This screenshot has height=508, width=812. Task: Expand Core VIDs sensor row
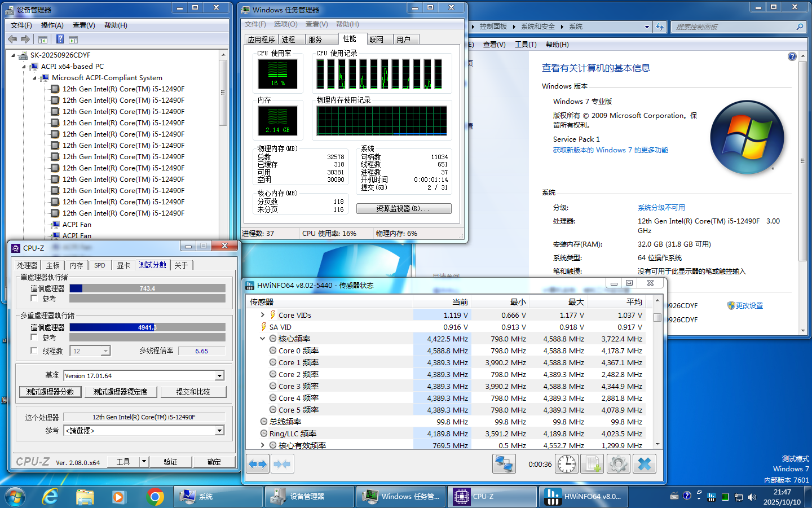point(262,315)
